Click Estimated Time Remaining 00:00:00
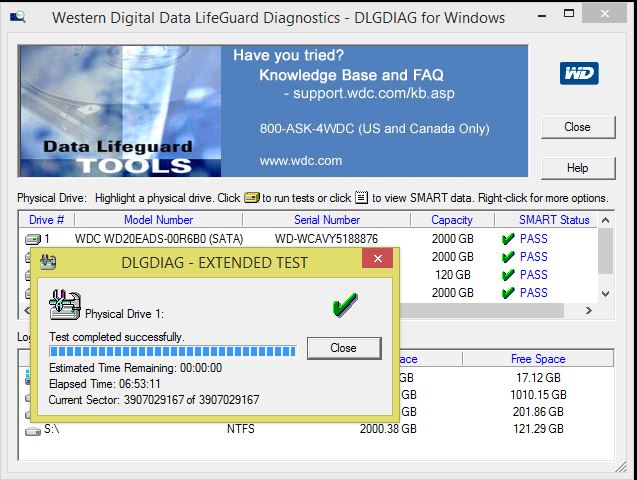 coord(136,368)
